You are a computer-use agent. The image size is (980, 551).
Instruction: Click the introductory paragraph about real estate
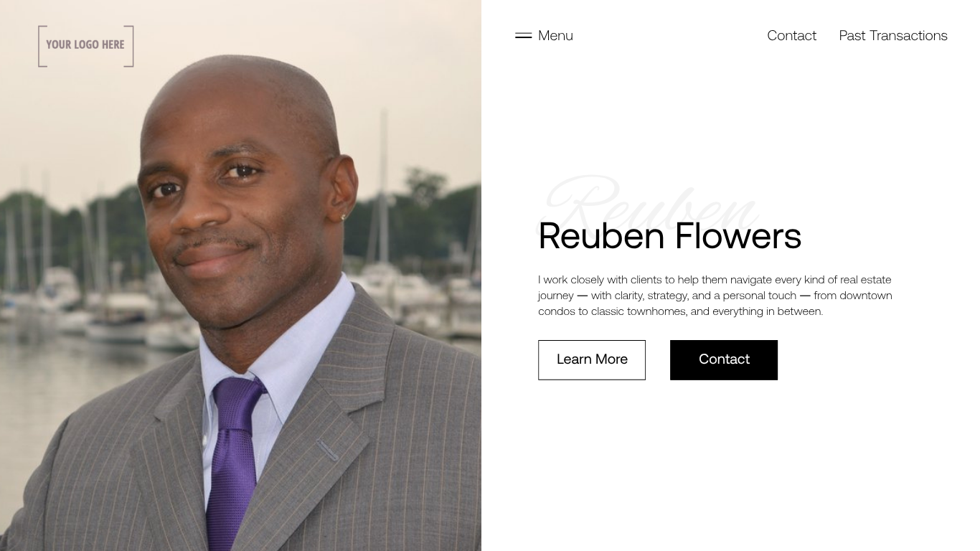(x=715, y=295)
